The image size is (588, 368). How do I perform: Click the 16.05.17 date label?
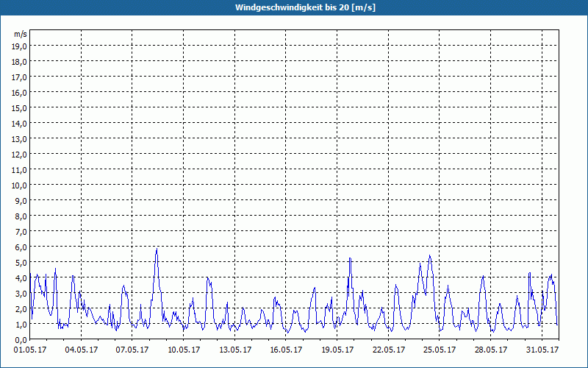pos(286,350)
